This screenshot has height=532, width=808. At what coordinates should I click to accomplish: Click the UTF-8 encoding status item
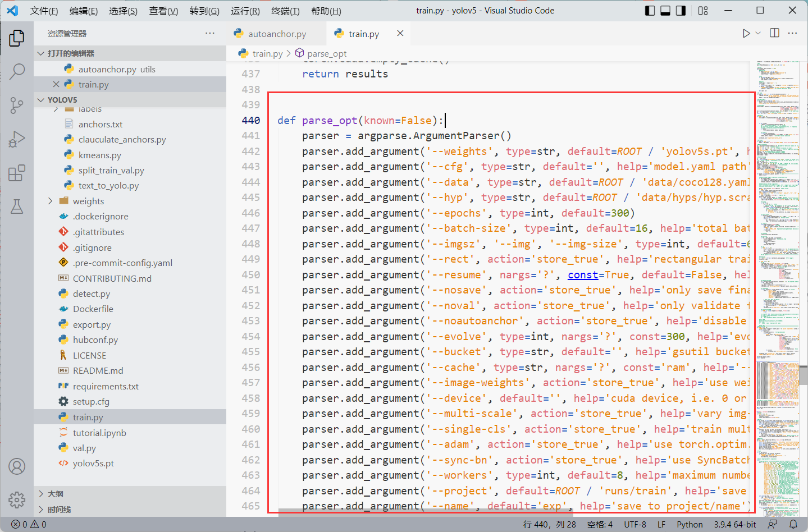635,524
